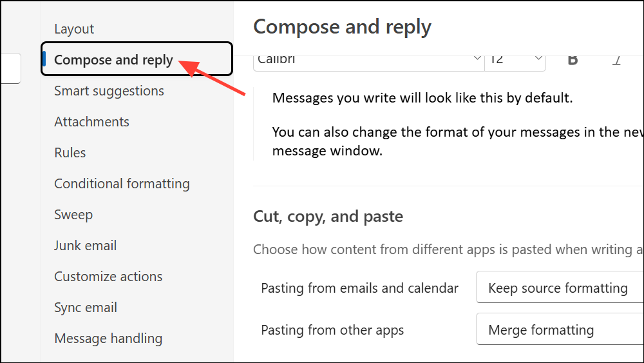Open Message handling settings
Viewport: 644px width, 363px height.
108,338
